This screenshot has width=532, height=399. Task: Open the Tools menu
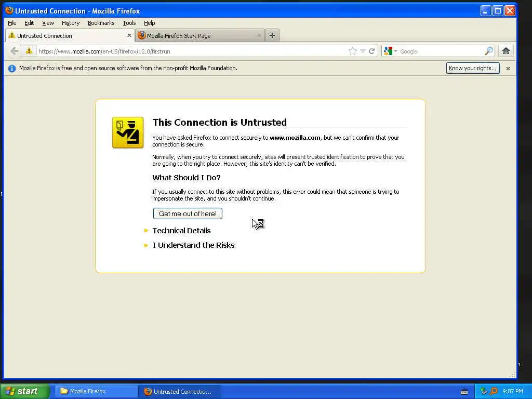tap(129, 23)
